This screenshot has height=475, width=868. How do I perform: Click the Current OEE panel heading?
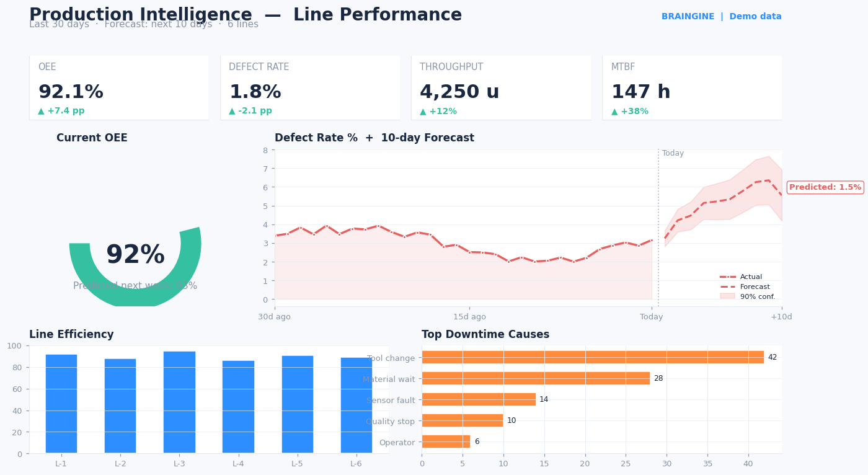[x=92, y=138]
